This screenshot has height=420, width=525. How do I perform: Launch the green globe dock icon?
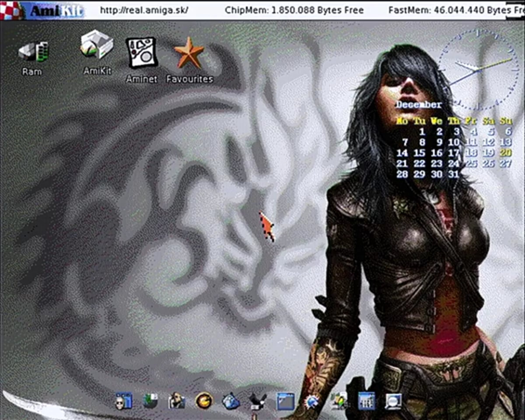pos(150,401)
